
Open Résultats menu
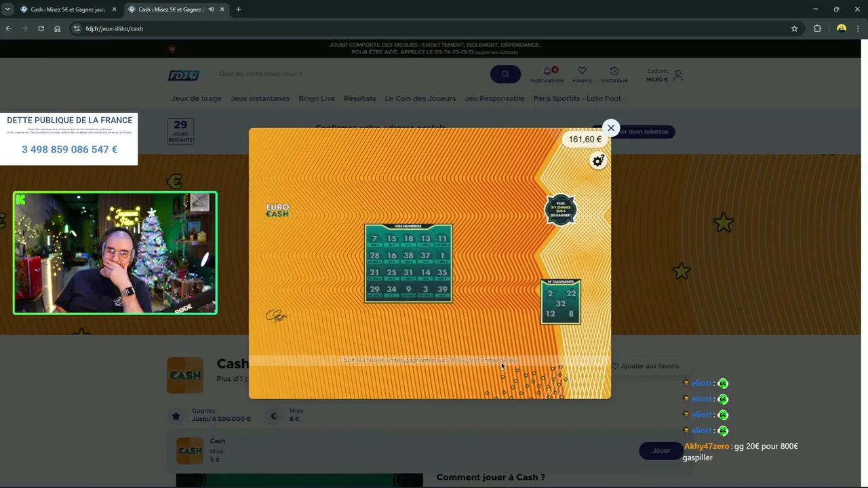359,98
